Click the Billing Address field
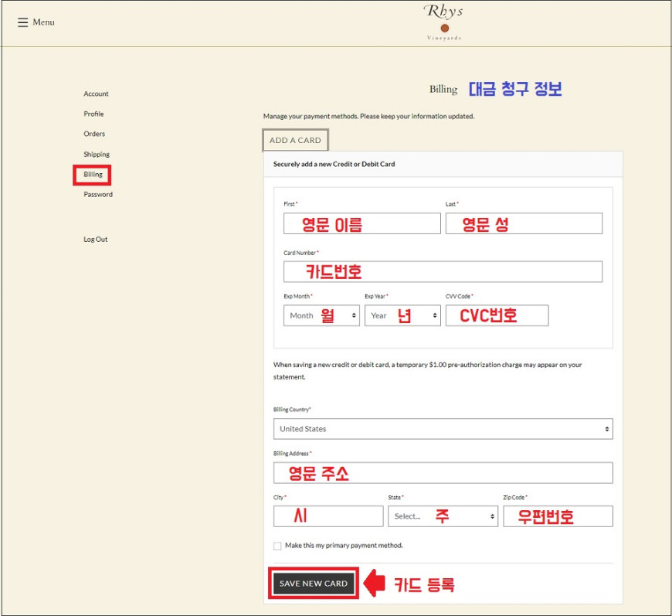 pyautogui.click(x=443, y=473)
